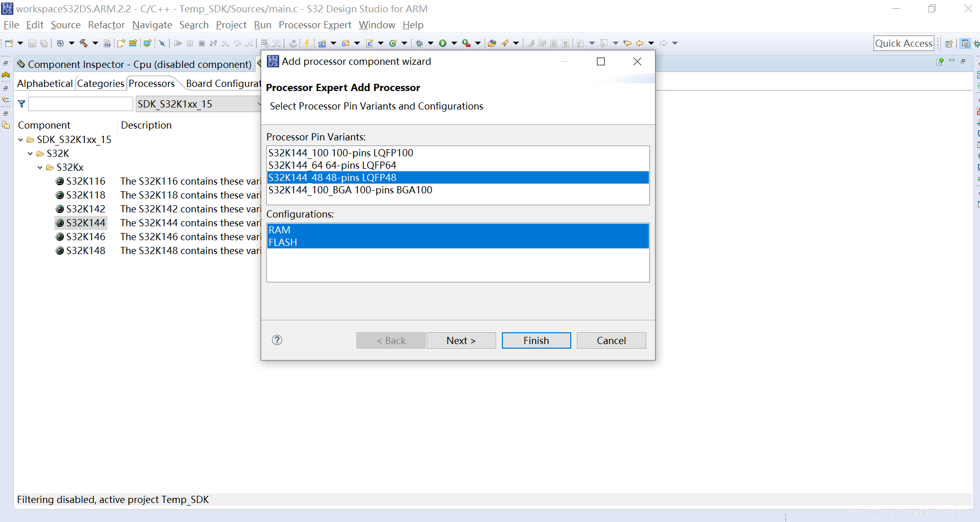The height and width of the screenshot is (522, 980).
Task: Click the Debug bug icon
Action: 420,43
